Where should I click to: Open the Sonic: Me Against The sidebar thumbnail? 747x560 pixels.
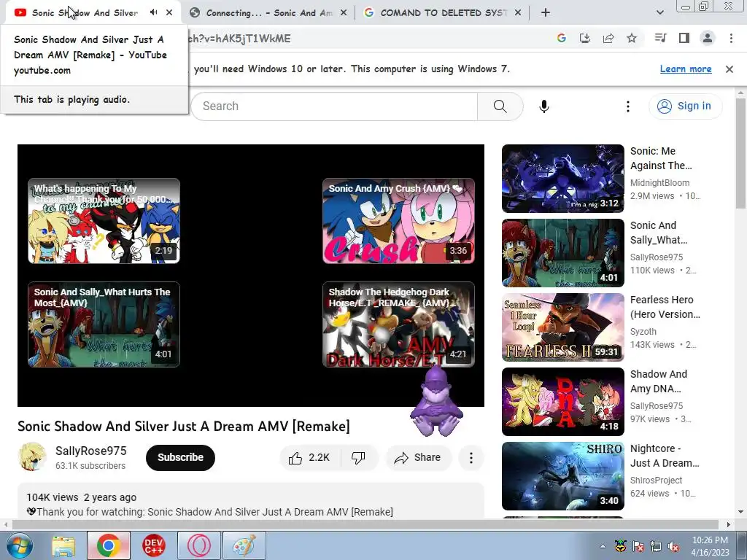562,179
